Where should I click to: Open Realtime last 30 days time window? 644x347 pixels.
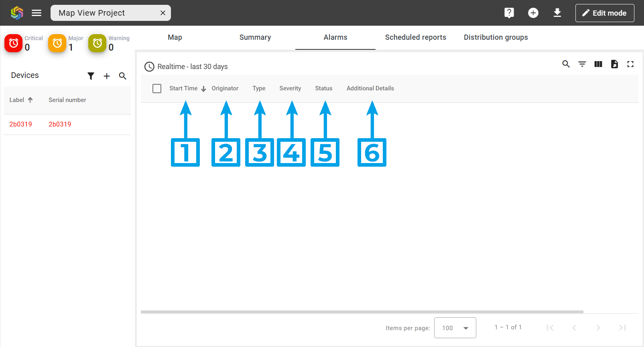point(186,67)
